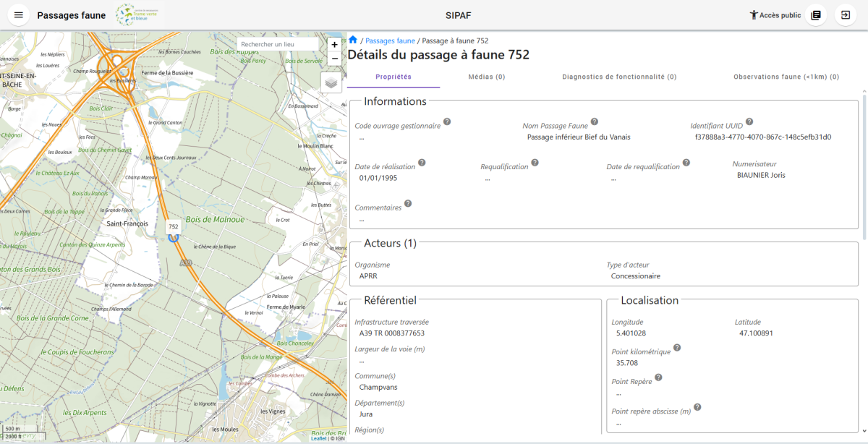Switch to the Médias (0) tab
The width and height of the screenshot is (868, 444).
point(486,77)
